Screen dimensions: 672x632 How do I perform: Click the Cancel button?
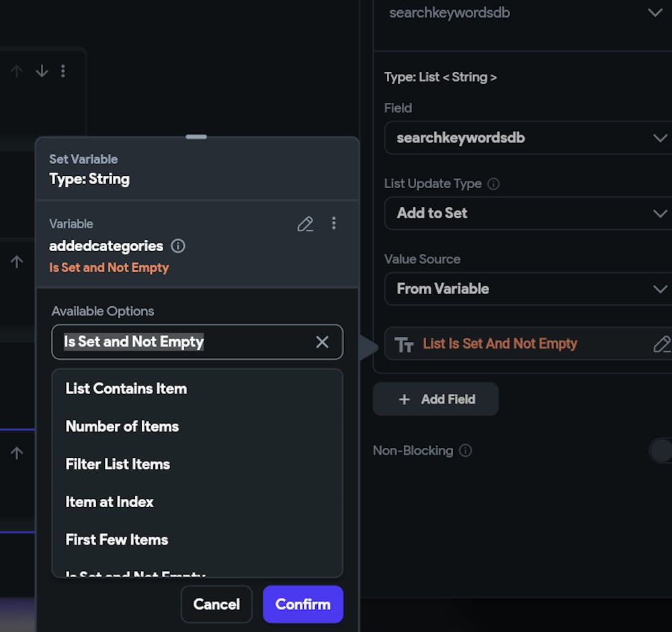point(216,604)
